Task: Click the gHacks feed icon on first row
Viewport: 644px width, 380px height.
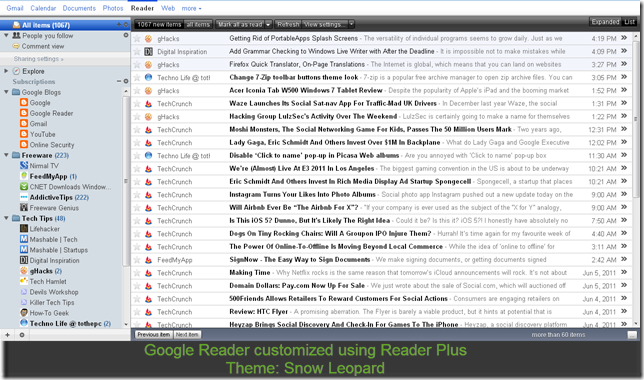Action: click(x=149, y=39)
